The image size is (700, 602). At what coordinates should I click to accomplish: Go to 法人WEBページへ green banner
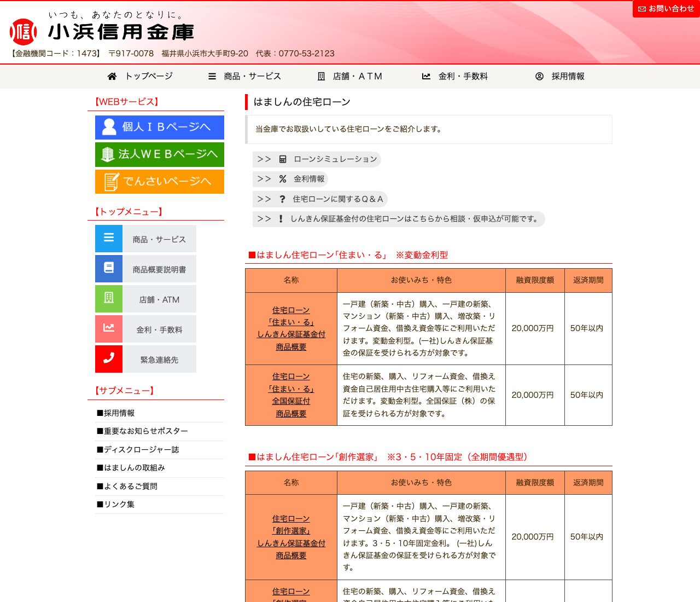click(x=160, y=154)
